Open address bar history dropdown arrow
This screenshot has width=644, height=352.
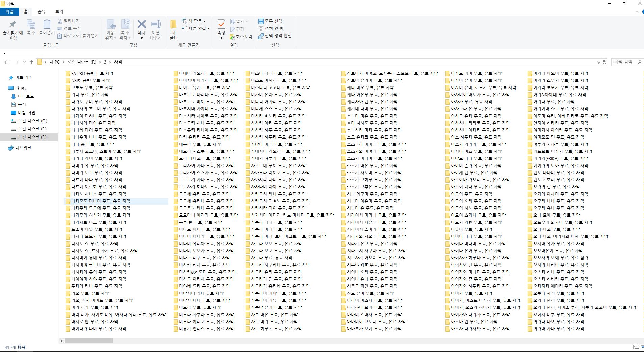click(x=598, y=62)
